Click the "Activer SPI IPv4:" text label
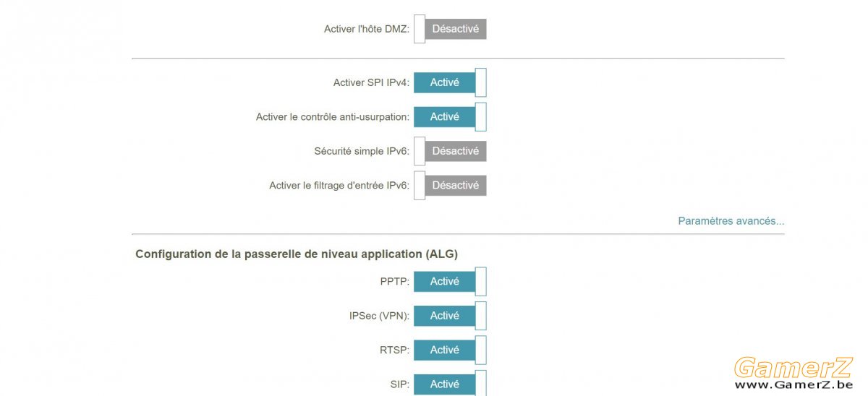868x396 pixels. 372,82
